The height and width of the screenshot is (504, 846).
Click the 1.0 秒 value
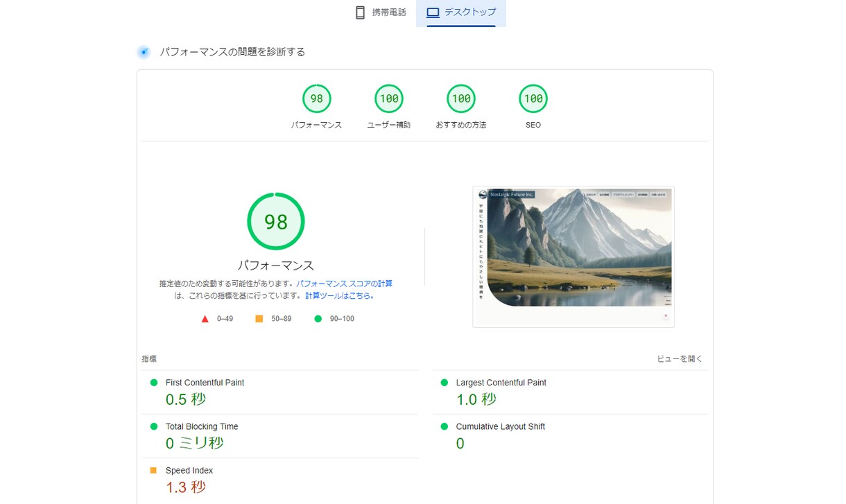click(x=476, y=399)
